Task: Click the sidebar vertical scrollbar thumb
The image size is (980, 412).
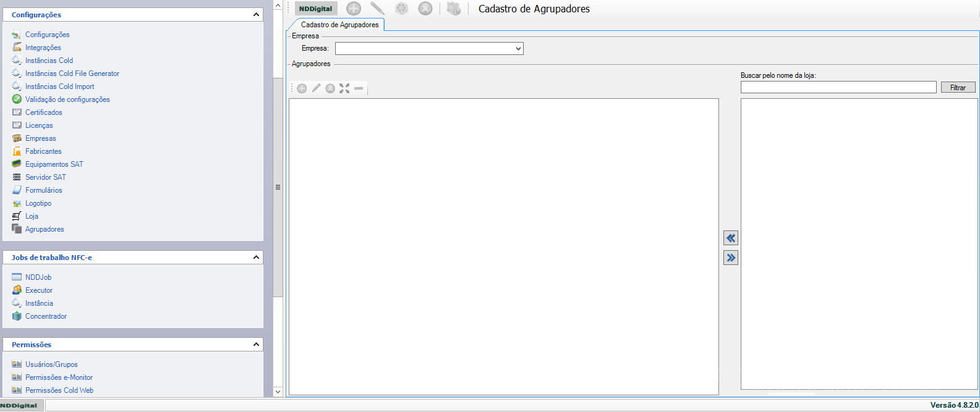Action: [278, 187]
